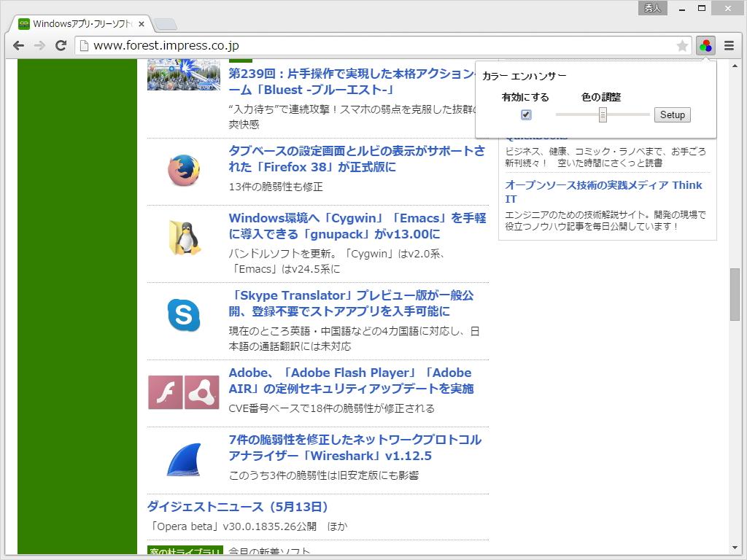Open the Color Enhancer extension icon in the toolbar
Screen dimensions: 747x560
coord(705,45)
